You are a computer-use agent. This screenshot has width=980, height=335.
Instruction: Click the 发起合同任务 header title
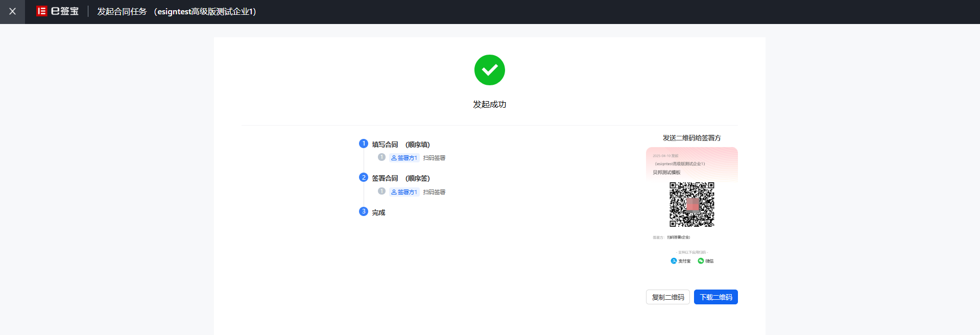(x=122, y=11)
